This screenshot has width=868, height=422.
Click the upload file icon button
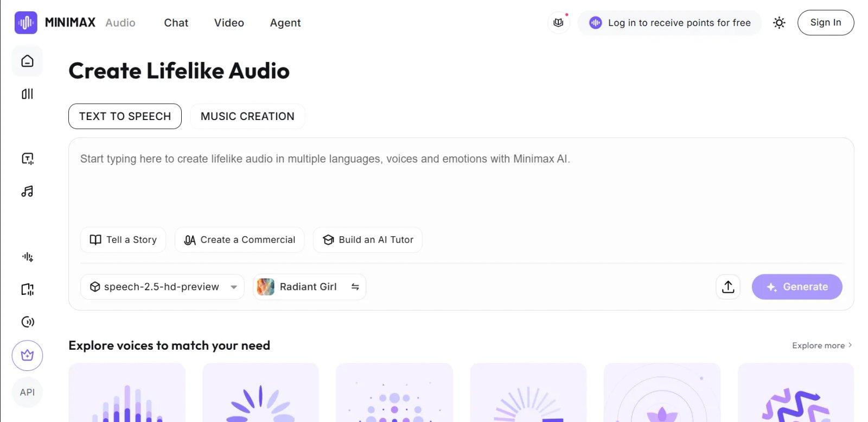pos(728,287)
